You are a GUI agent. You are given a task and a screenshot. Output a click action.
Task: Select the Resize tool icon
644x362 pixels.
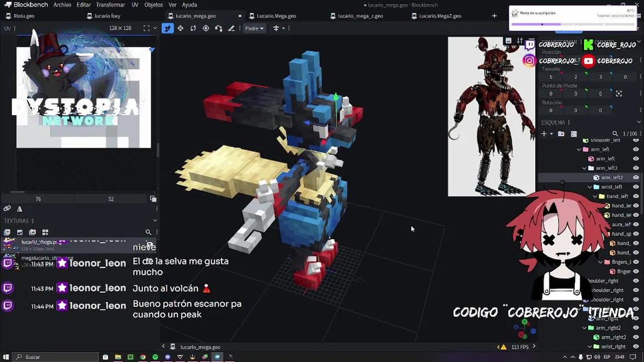180,28
